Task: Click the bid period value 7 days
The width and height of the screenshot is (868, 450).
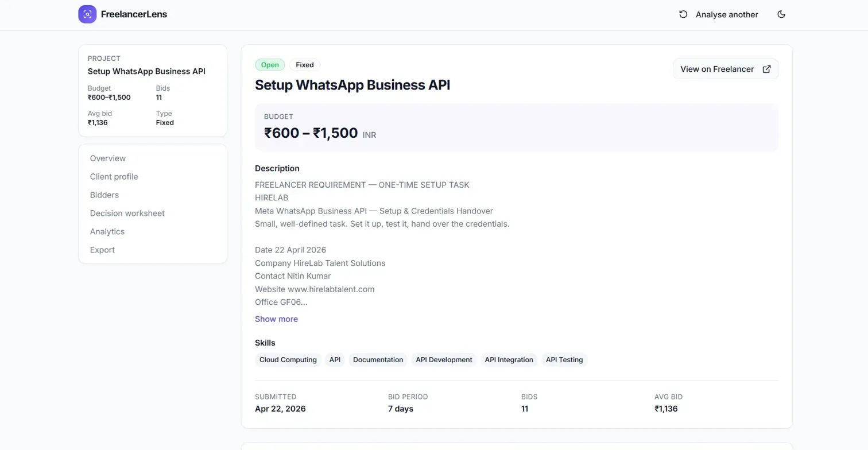Action: 401,409
